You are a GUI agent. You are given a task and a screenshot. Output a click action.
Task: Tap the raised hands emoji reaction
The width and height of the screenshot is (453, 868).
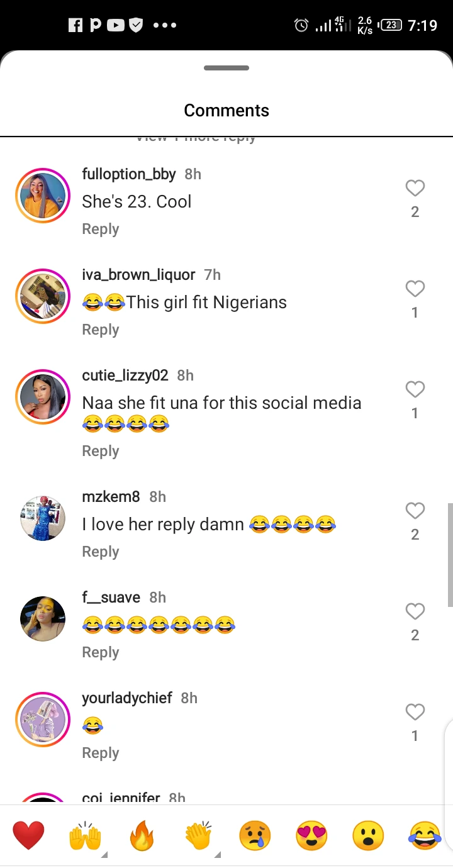point(85,837)
